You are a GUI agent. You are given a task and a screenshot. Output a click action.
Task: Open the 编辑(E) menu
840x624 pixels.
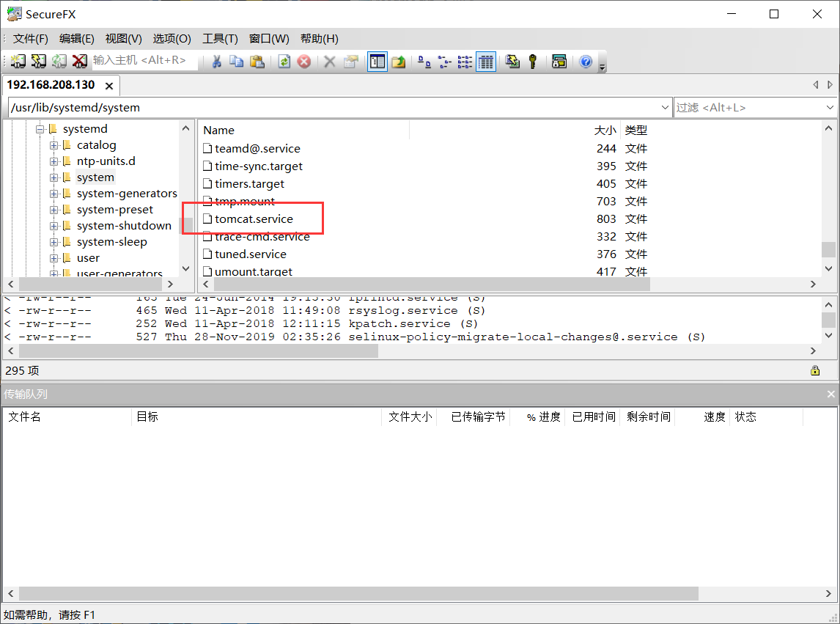(x=77, y=39)
